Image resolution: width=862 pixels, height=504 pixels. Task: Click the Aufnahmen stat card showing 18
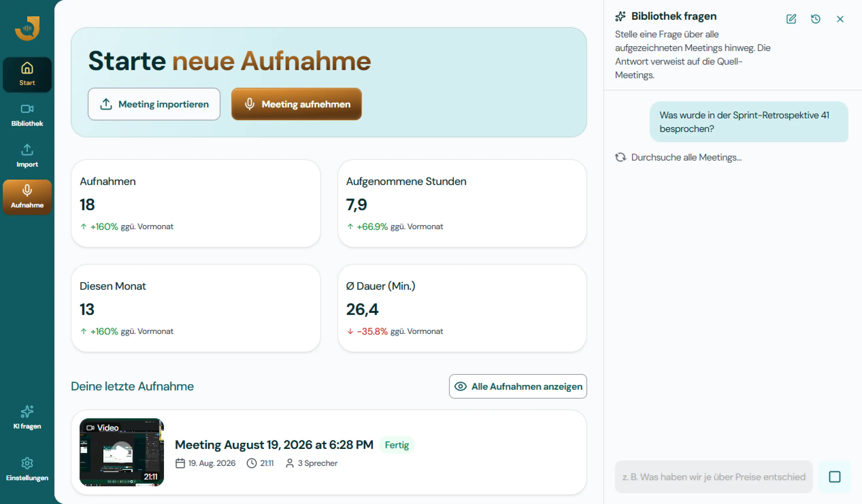196,203
